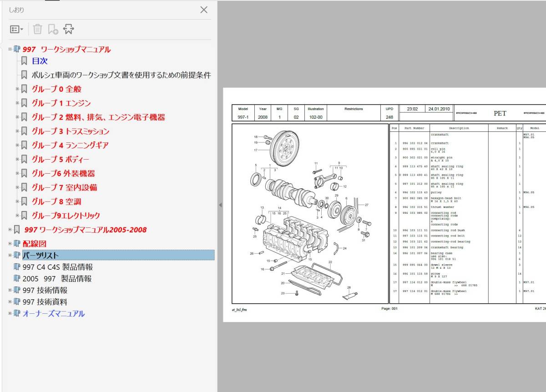Expand グループ 8 空調 node
This screenshot has height=392, width=546.
point(18,202)
